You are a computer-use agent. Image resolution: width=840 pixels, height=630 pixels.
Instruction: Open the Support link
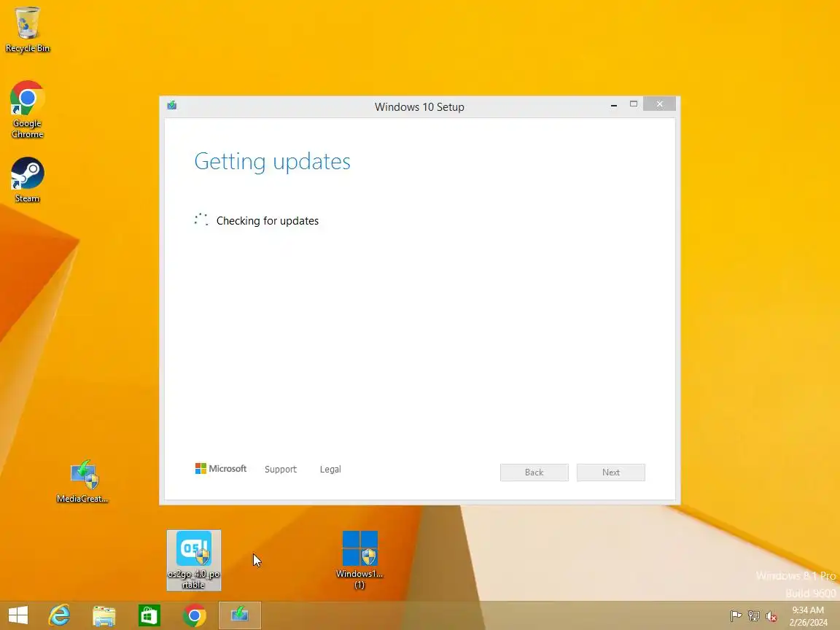point(281,470)
